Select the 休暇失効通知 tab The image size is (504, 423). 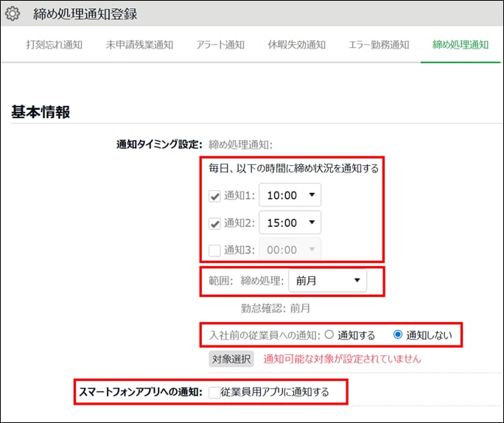point(297,44)
